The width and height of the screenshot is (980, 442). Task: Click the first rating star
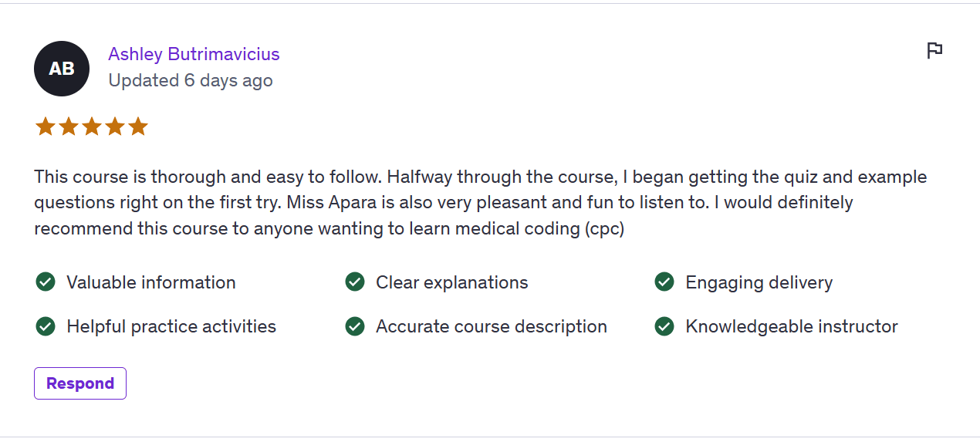tap(46, 127)
